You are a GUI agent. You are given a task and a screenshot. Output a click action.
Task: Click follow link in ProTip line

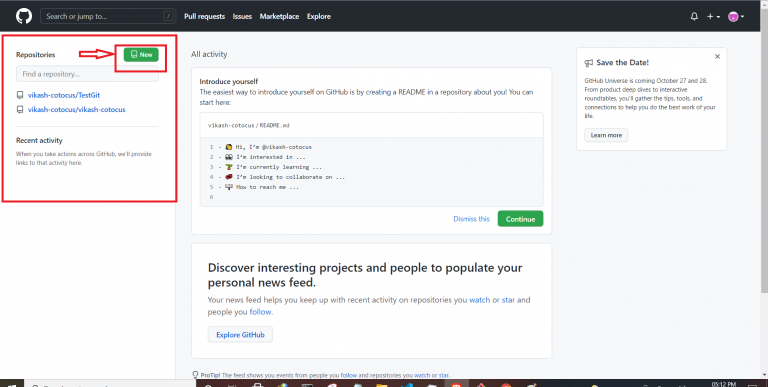click(x=349, y=375)
